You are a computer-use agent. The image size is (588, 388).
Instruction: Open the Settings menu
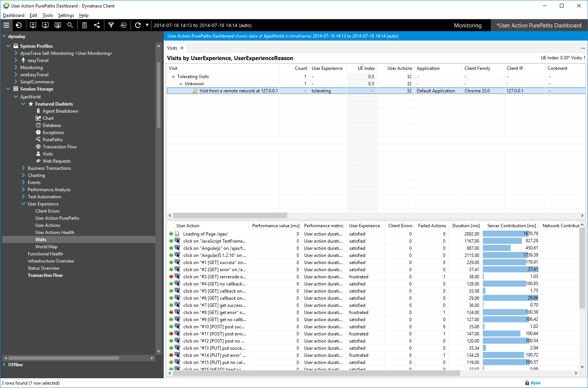click(66, 15)
